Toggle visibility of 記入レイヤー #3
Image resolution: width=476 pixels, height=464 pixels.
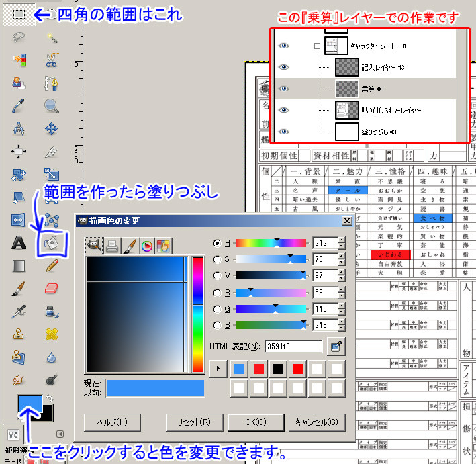point(283,67)
